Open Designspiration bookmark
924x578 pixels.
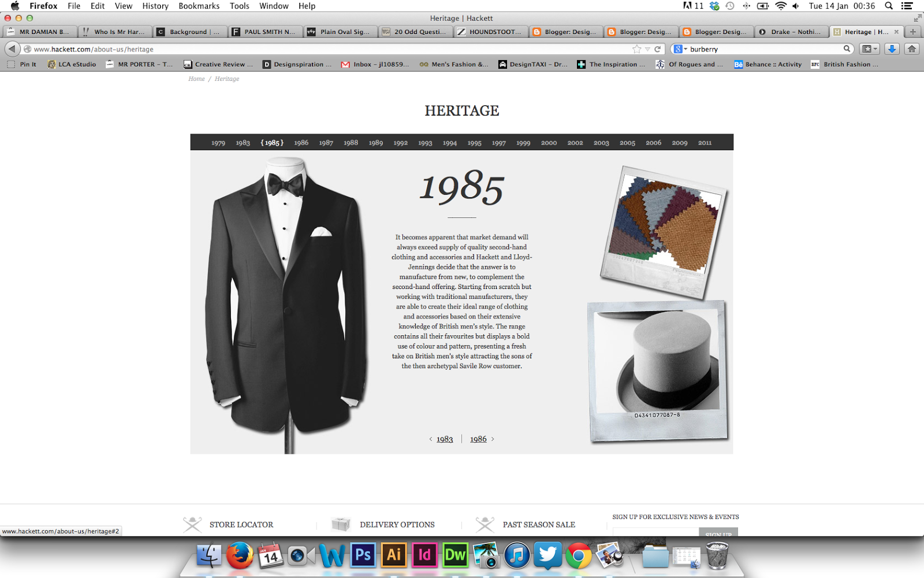point(297,64)
